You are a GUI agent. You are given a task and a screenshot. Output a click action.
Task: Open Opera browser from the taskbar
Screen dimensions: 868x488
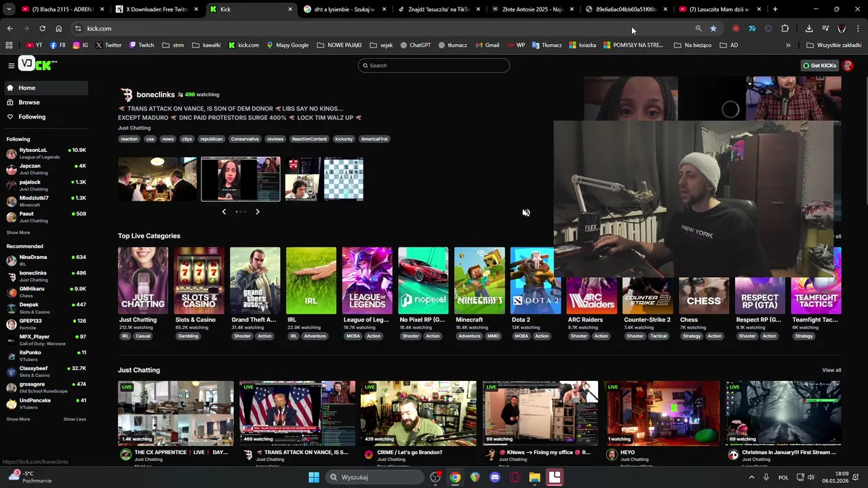click(515, 477)
